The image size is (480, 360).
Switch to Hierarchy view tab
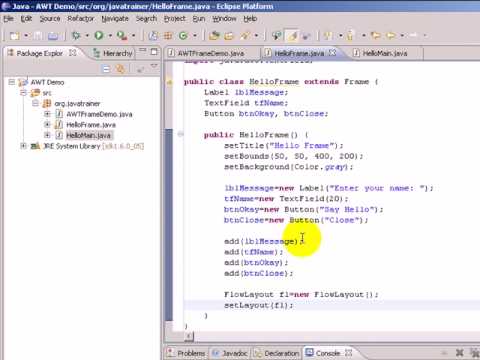113,53
